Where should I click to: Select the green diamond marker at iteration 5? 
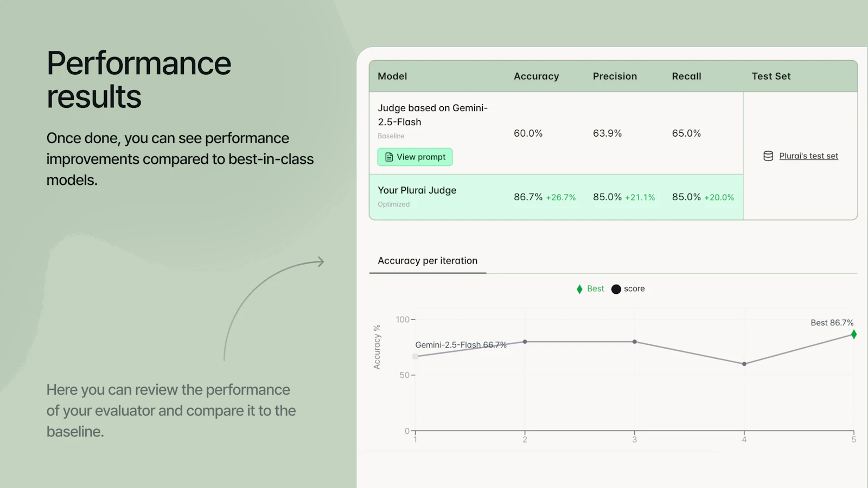tap(853, 335)
